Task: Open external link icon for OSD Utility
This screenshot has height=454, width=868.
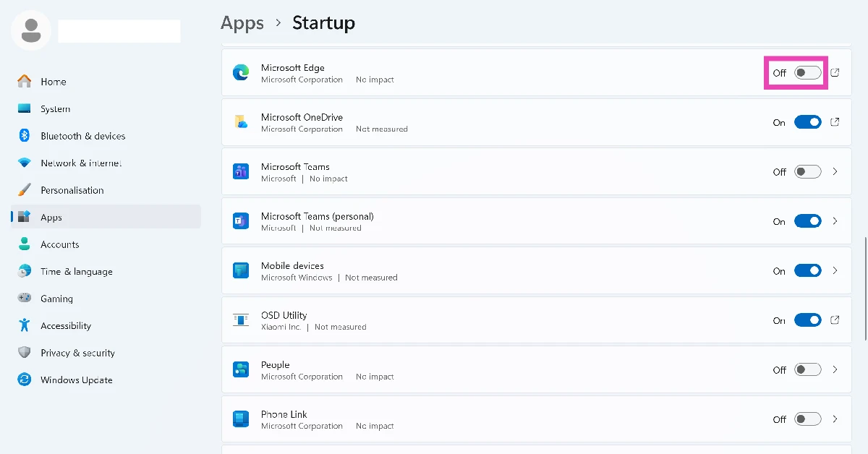Action: 835,320
